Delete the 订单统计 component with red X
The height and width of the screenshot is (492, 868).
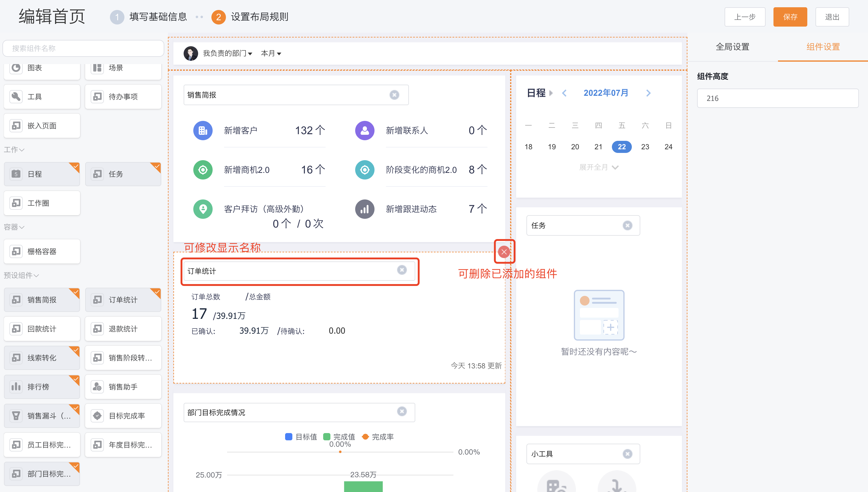(504, 252)
